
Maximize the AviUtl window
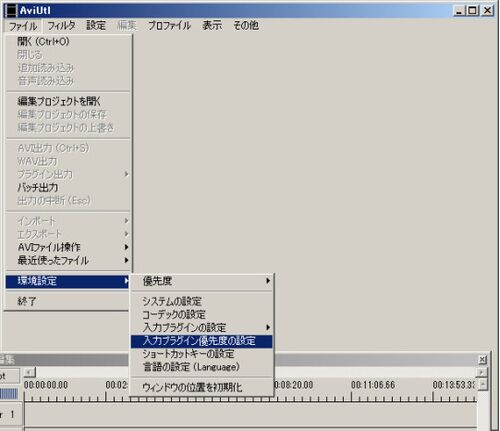472,11
